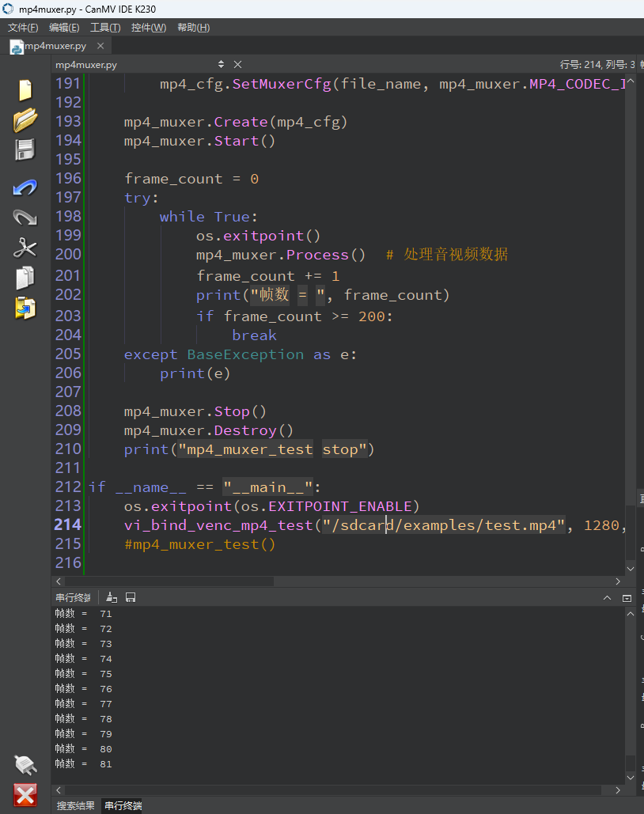Click the red X stop icon

[x=25, y=795]
